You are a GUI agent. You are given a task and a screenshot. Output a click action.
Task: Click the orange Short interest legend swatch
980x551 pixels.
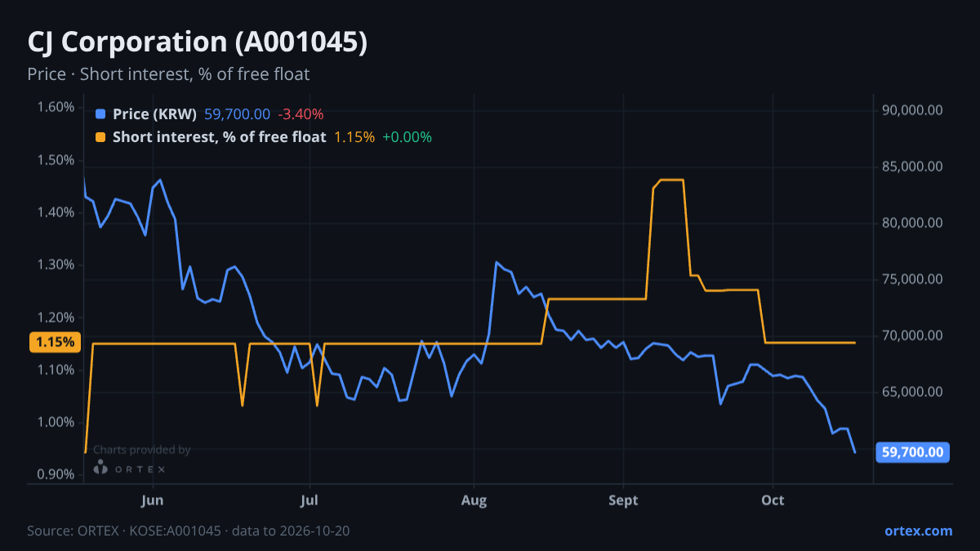[x=101, y=137]
